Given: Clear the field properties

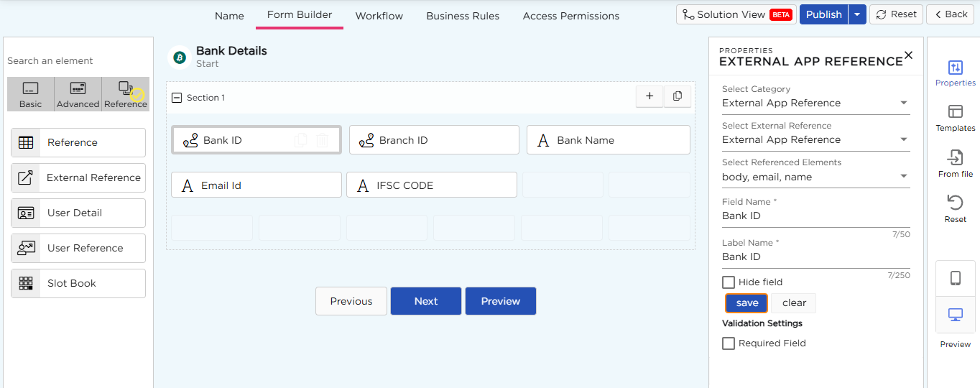Looking at the screenshot, I should pos(795,303).
